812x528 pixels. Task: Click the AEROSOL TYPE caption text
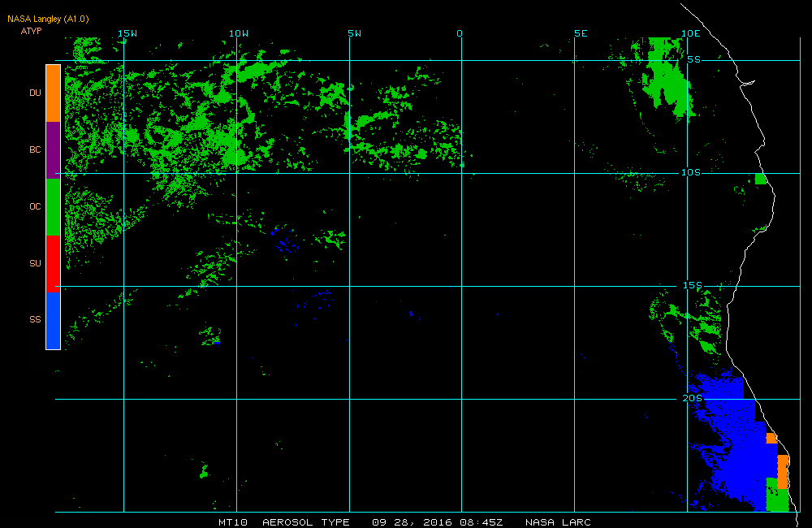[x=306, y=522]
